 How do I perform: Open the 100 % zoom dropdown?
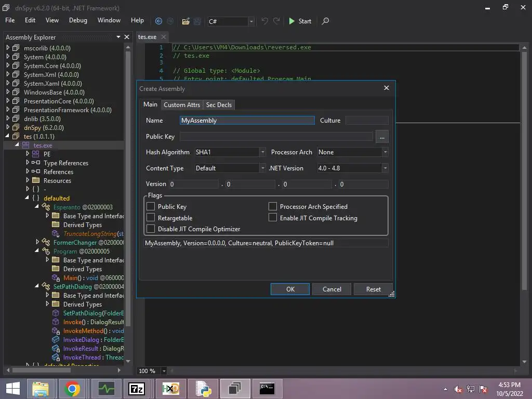[164, 371]
